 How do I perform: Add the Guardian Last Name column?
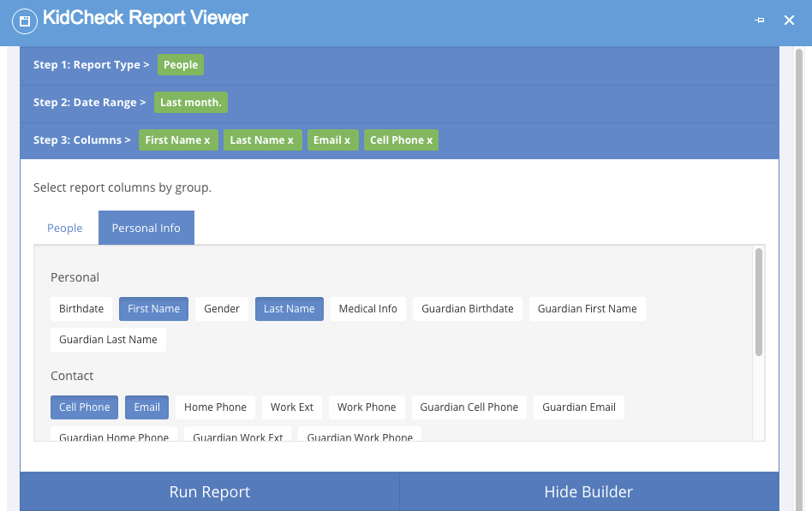108,340
